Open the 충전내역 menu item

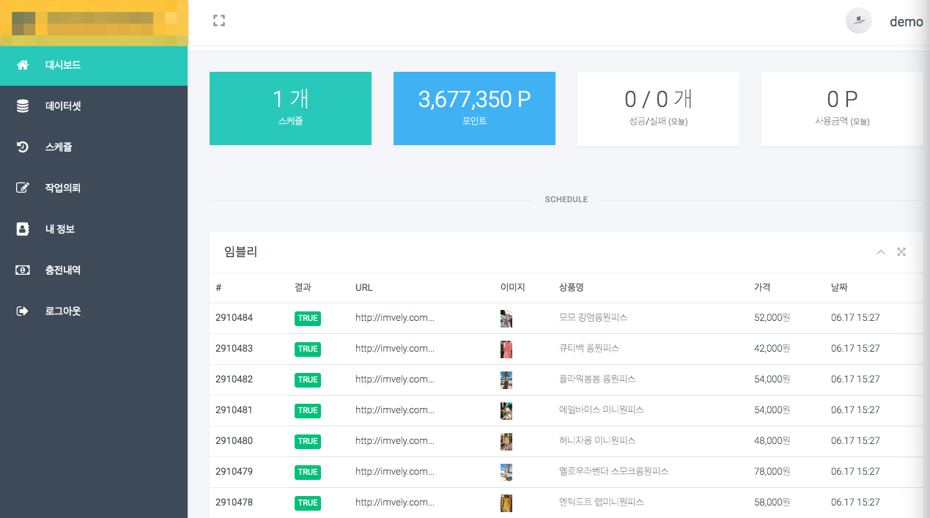(94, 270)
